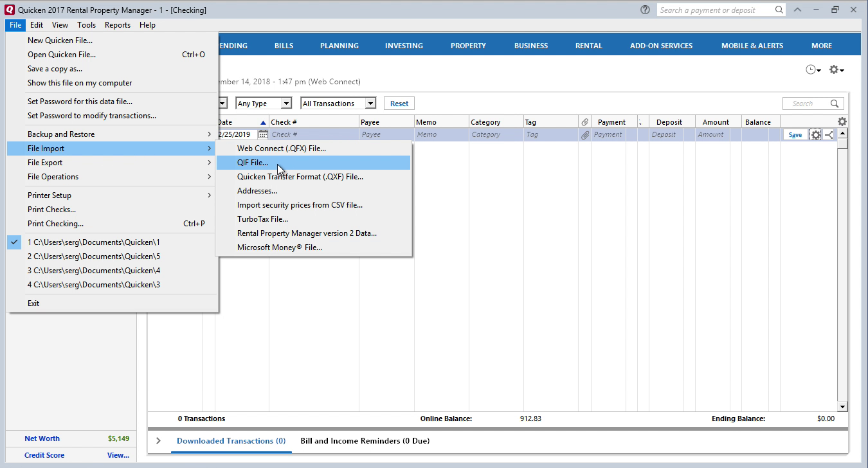Open the clock history icon
This screenshot has height=468, width=868.
pyautogui.click(x=813, y=69)
